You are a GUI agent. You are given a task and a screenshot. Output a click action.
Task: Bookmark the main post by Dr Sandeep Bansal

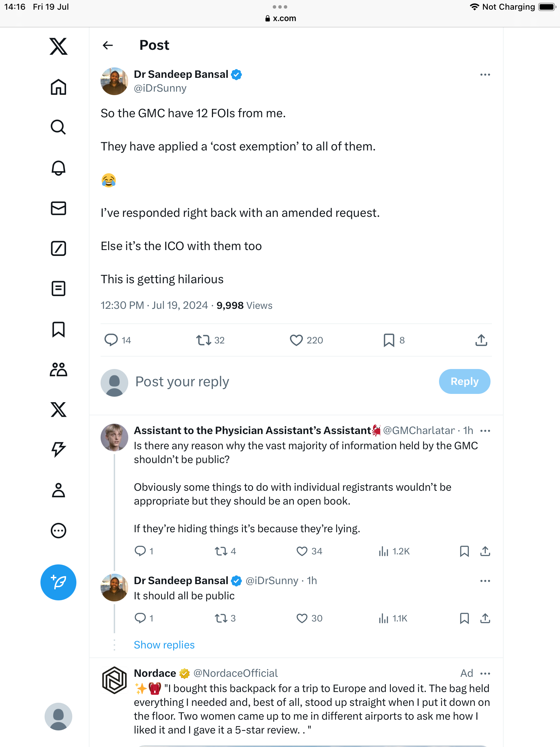click(x=389, y=340)
